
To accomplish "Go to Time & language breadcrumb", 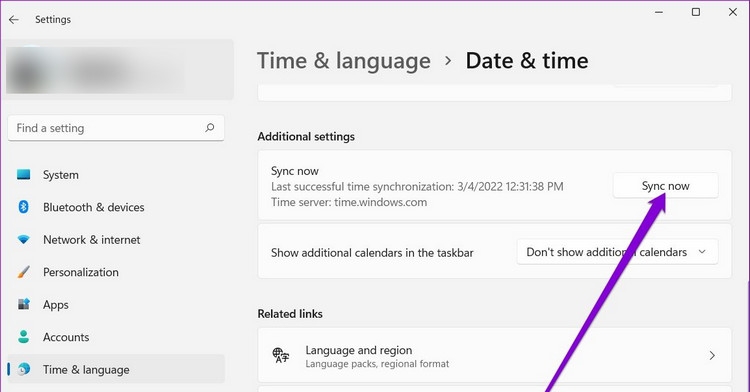I will click(x=344, y=61).
